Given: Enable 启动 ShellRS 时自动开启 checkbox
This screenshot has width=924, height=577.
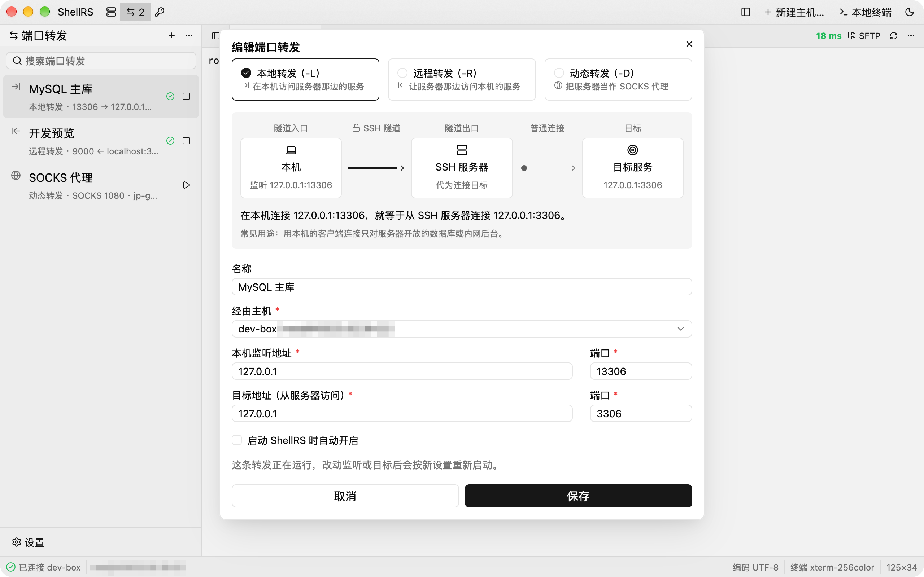Looking at the screenshot, I should point(237,440).
